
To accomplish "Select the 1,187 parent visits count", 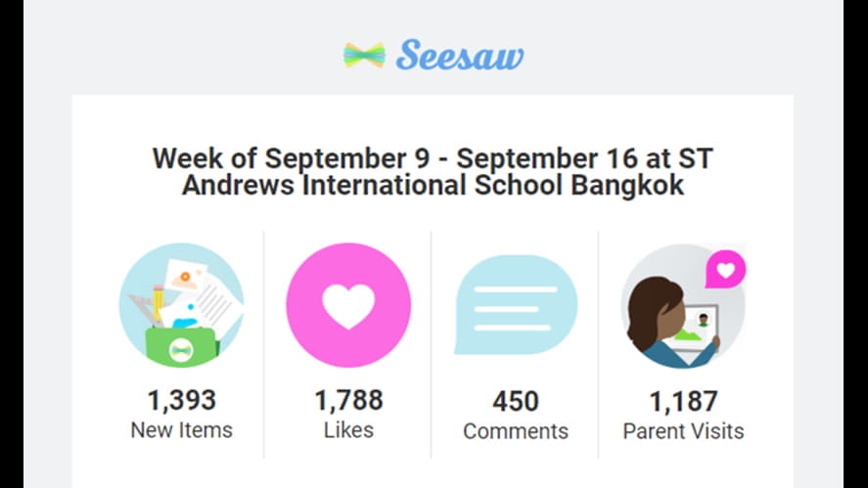I will [683, 401].
